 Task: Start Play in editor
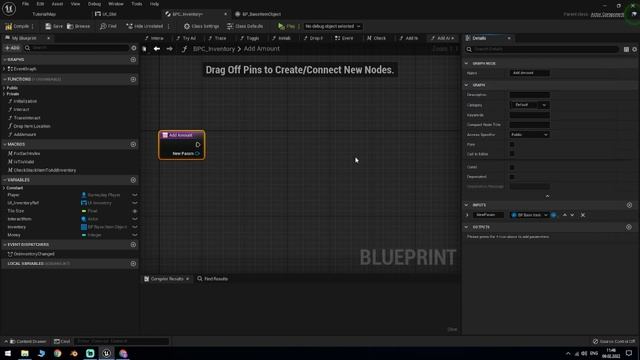coord(286,26)
